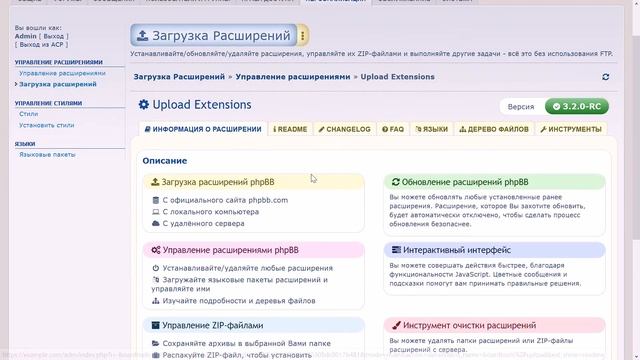640x360 pixels.
Task: Click the Интерактивный интерфейс title
Action: pyautogui.click(x=457, y=250)
